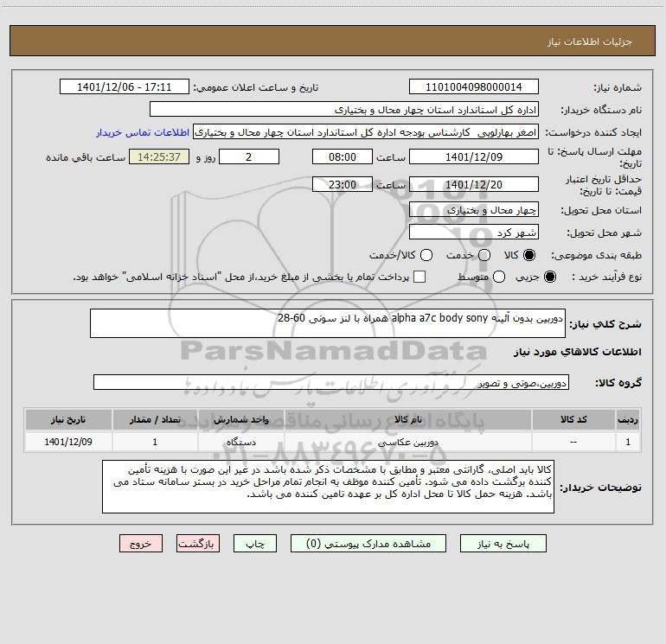Click the واحد شمارش column header
Image resolution: width=666 pixels, height=644 pixels.
click(x=240, y=419)
